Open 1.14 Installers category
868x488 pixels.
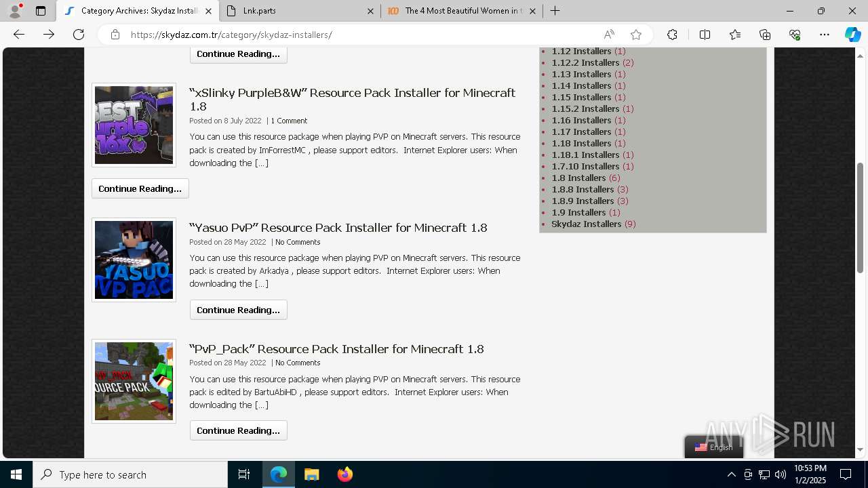coord(581,85)
